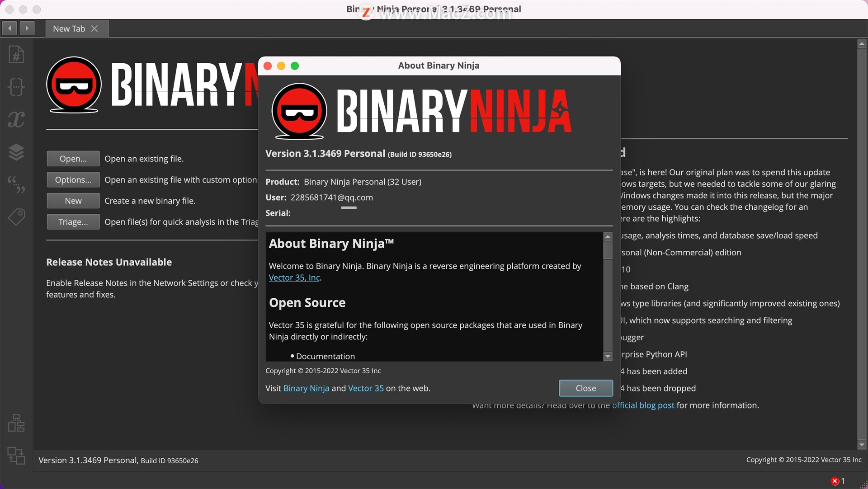Open the Types sidebar braces icon
Viewport: 868px width, 489px height.
[x=16, y=87]
